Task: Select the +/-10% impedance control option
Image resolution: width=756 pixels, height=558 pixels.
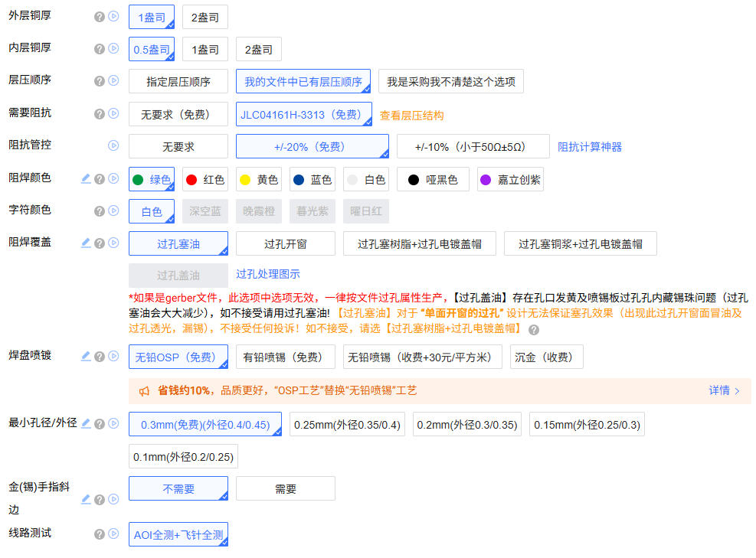Action: 473,146
